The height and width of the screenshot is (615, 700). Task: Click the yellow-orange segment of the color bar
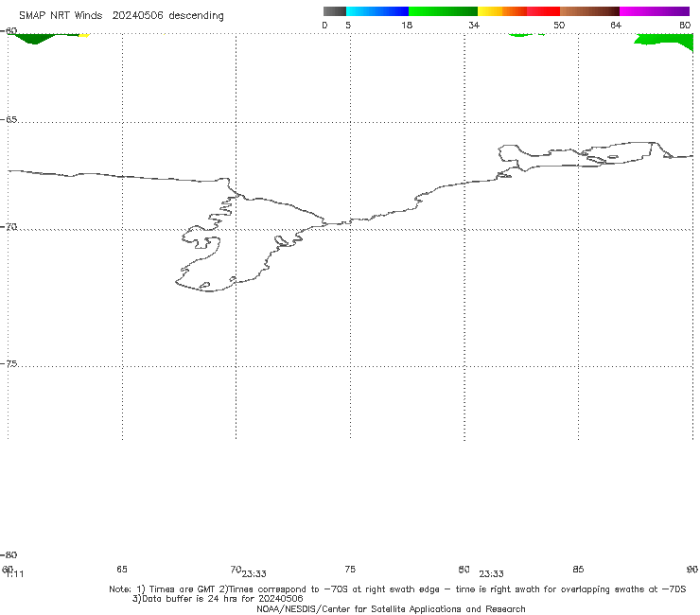point(501,11)
